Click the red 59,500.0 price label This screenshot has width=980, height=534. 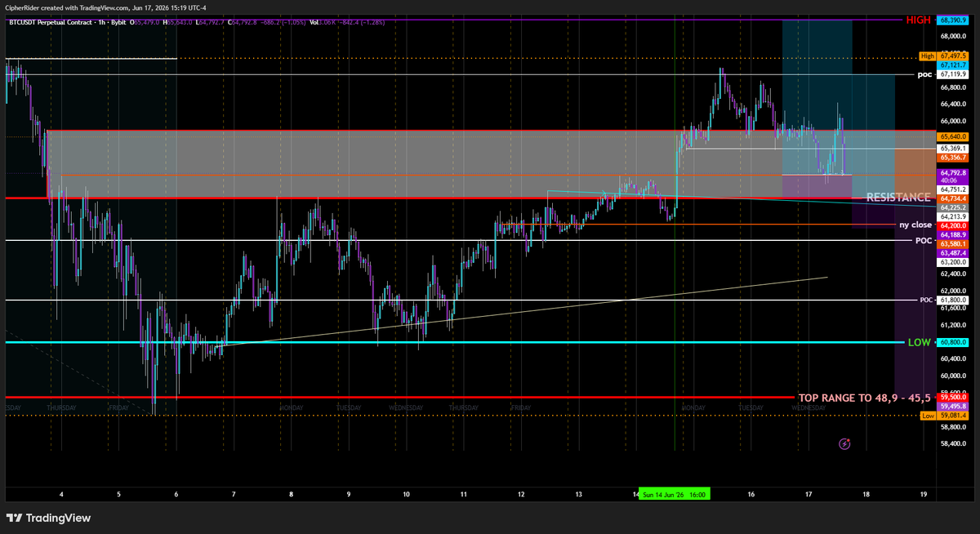click(x=953, y=397)
